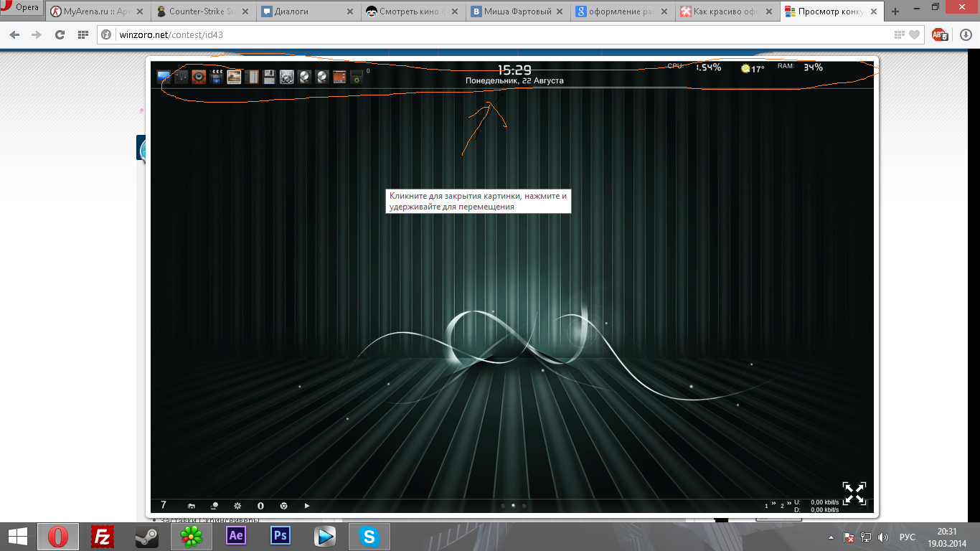Switch to the оформление Google search tab
Screen dimensions: 980x551
623,11
